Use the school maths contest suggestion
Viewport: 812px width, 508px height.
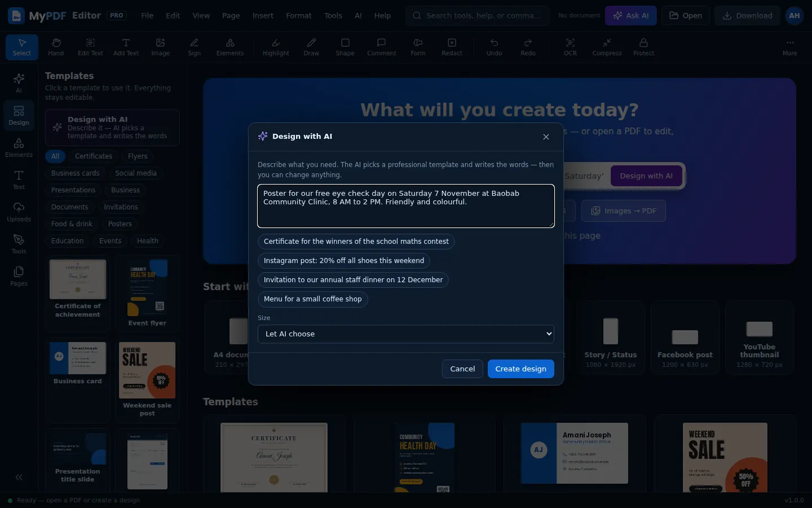[x=356, y=242]
